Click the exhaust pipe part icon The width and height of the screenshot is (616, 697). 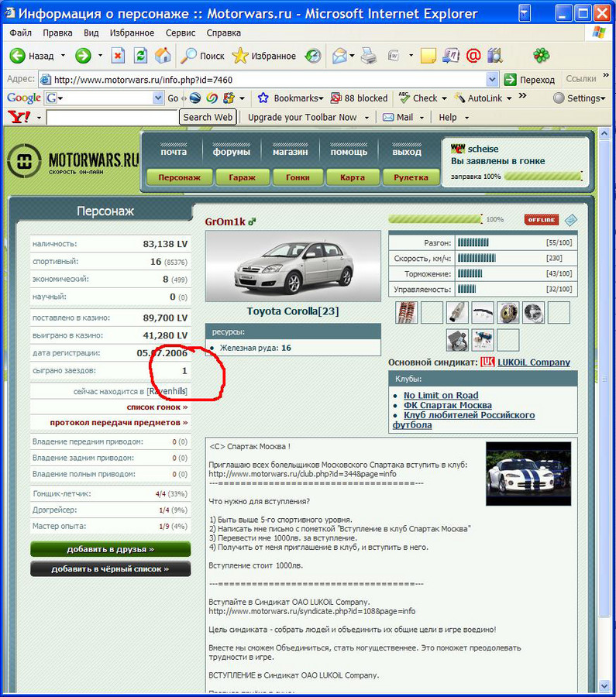tap(457, 312)
